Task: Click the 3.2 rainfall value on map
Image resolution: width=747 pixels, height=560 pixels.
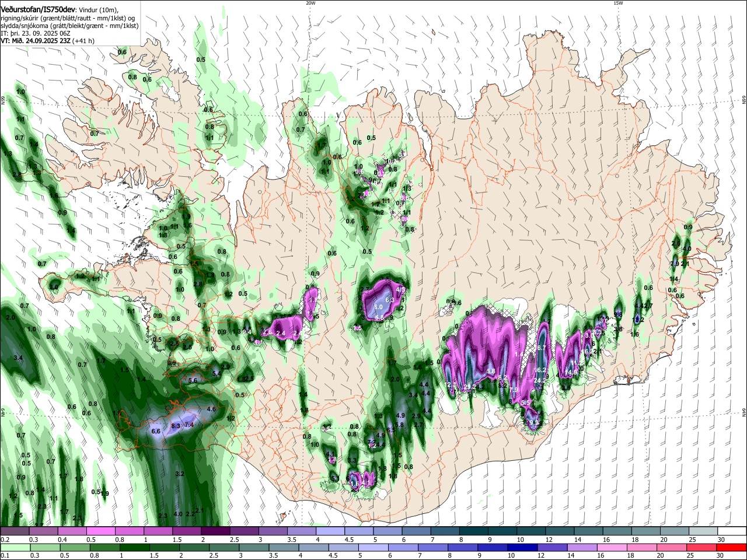Action: point(180,474)
